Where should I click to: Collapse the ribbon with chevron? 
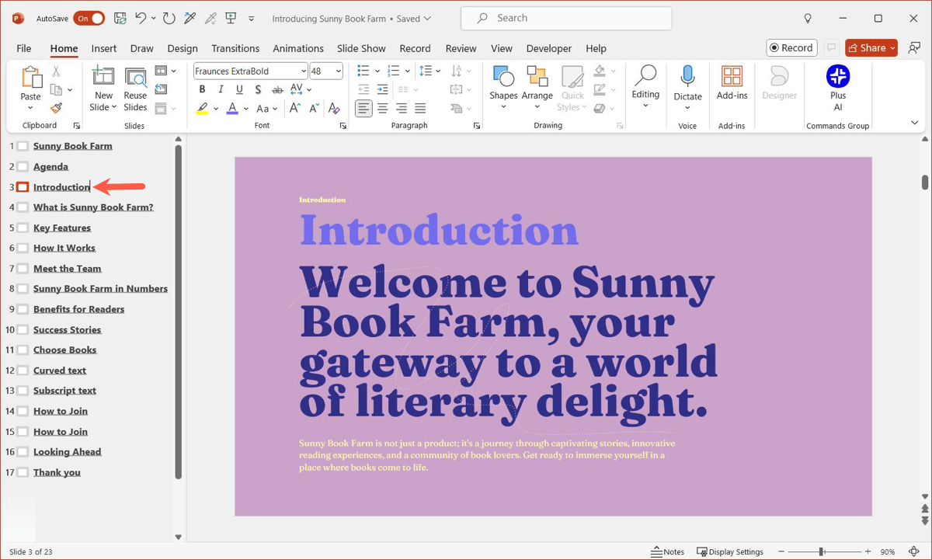(915, 123)
